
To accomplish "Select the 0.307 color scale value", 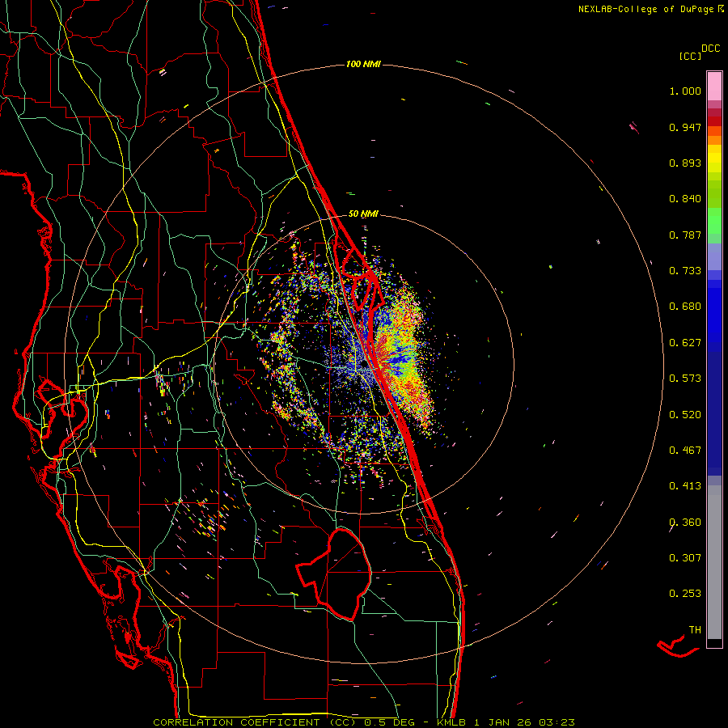I will (x=685, y=558).
